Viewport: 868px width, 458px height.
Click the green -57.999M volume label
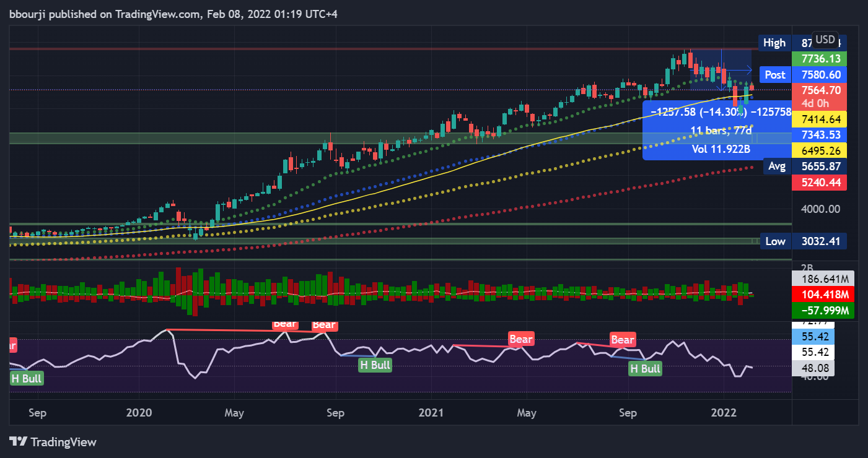pos(823,310)
